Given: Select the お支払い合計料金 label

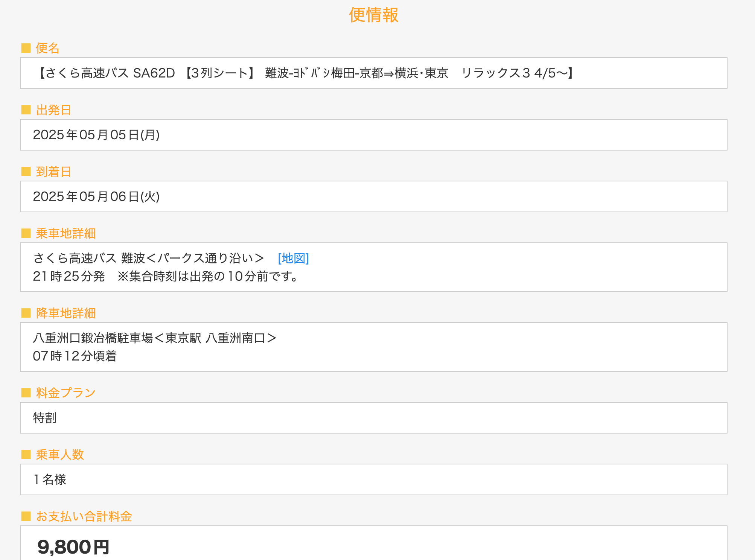Looking at the screenshot, I should click(84, 516).
